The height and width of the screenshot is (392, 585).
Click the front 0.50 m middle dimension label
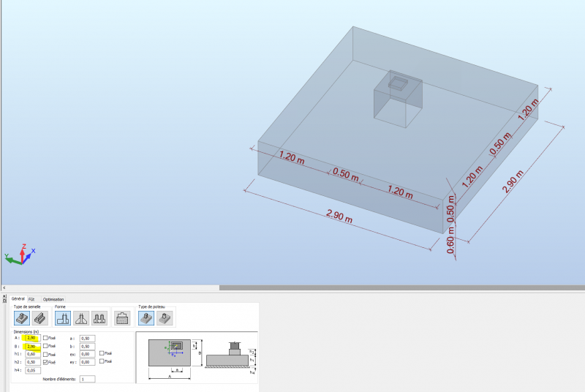coord(346,175)
